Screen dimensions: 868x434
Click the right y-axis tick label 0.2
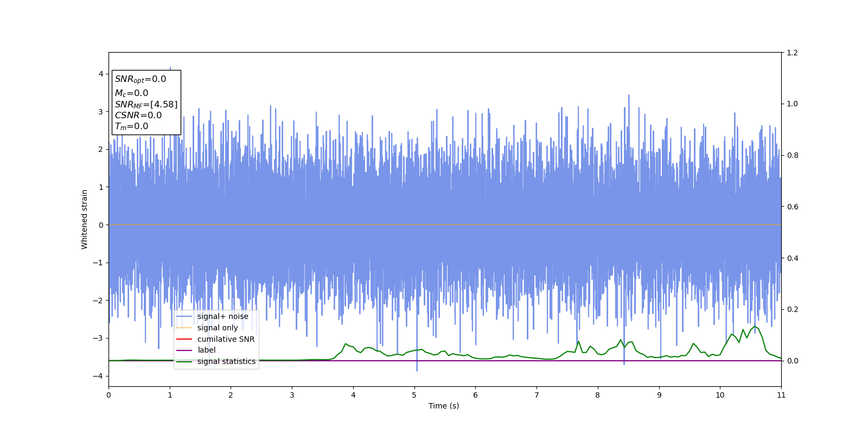pyautogui.click(x=793, y=309)
